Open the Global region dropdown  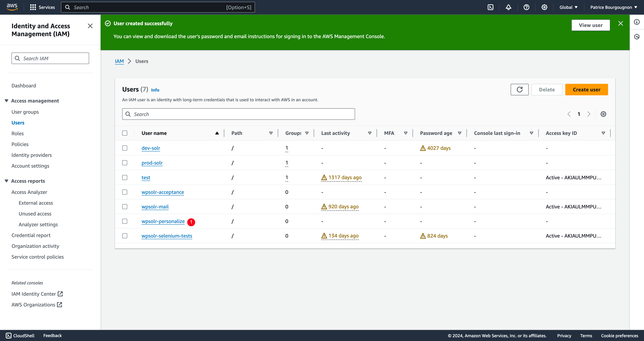[568, 7]
